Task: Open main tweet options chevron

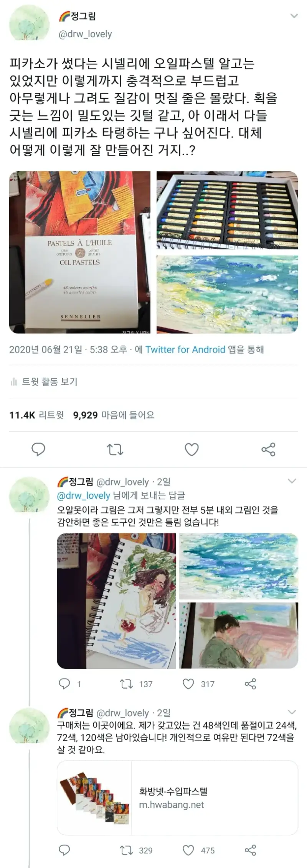Action: (294, 16)
